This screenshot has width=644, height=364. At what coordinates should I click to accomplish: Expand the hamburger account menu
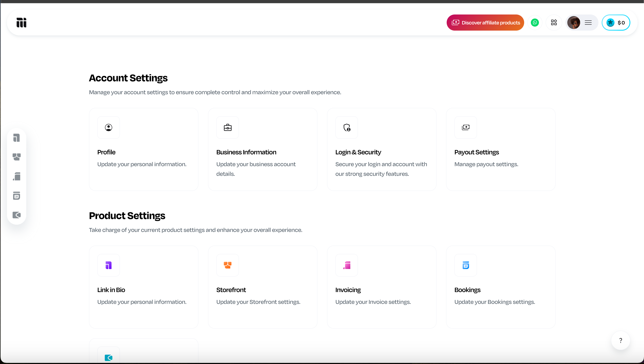pyautogui.click(x=588, y=23)
